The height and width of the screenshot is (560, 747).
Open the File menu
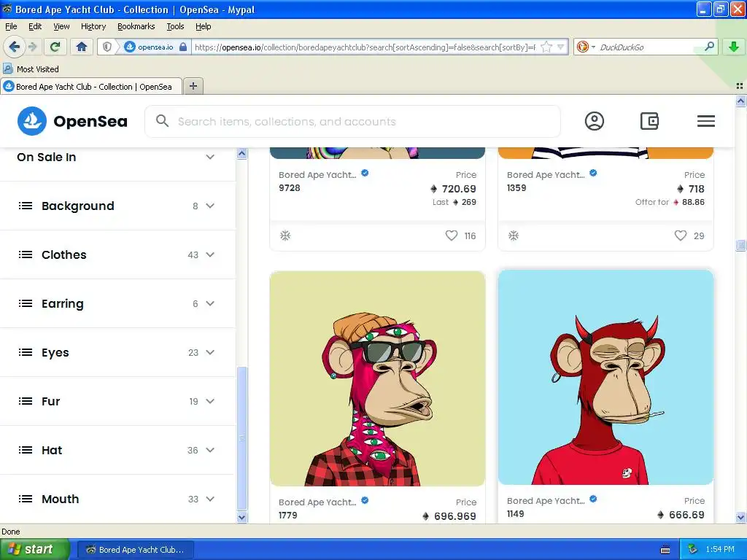(11, 27)
